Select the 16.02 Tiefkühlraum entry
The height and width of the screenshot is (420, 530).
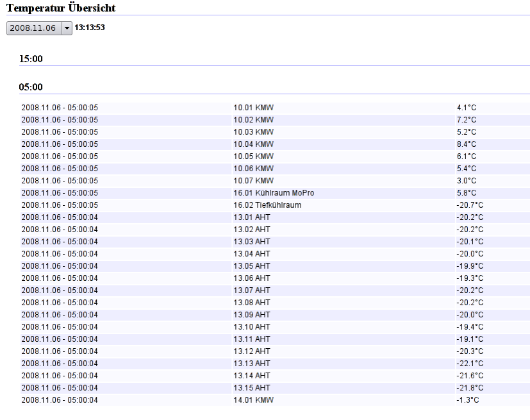coord(267,205)
